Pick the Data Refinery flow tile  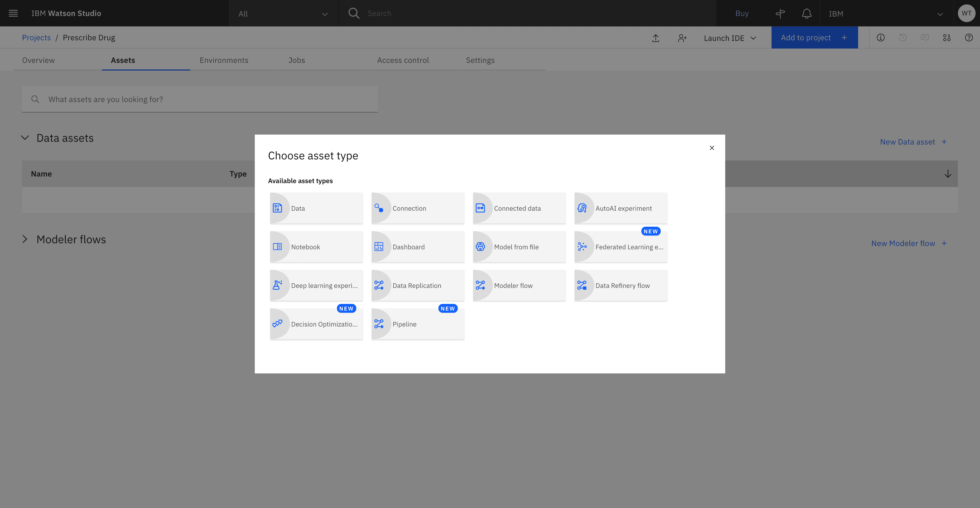pyautogui.click(x=620, y=286)
